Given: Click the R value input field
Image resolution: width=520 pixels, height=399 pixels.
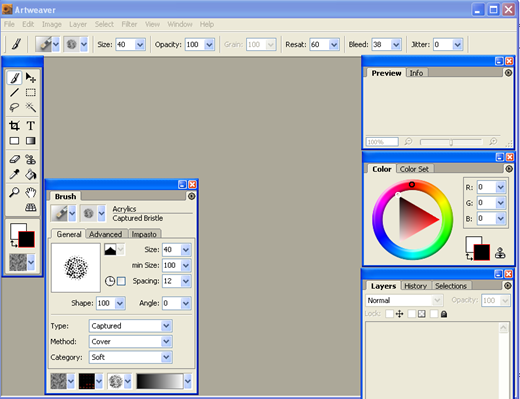Looking at the screenshot, I should [x=486, y=187].
